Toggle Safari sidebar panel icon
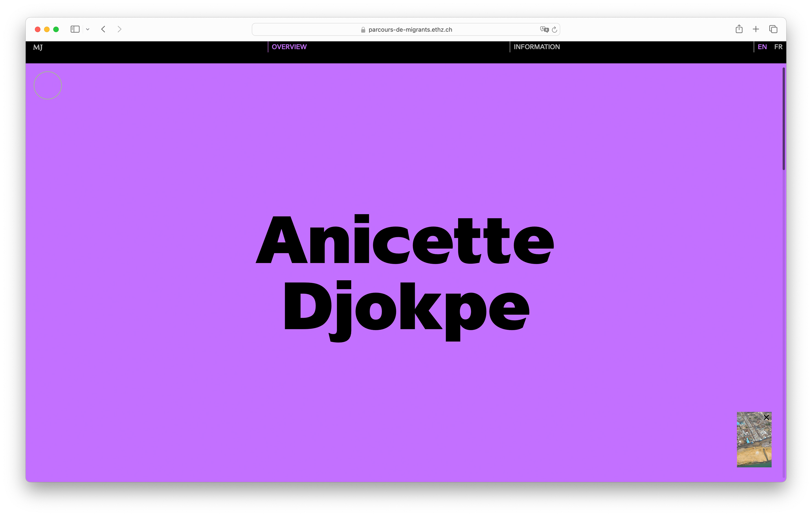Screen dimensions: 812x516 75,29
